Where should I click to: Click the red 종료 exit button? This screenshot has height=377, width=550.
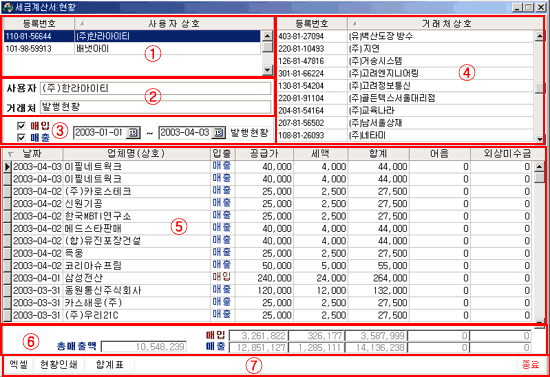[530, 365]
